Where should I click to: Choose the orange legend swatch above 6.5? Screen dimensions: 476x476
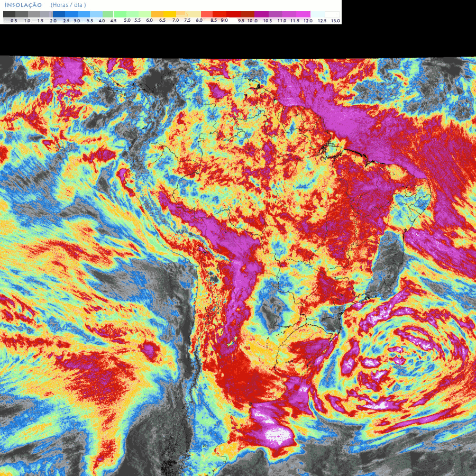tap(158, 14)
